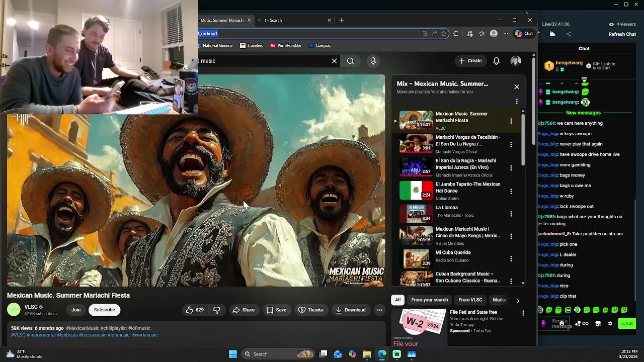Download the video
Viewport: 644px width, 362px height.
click(351, 310)
